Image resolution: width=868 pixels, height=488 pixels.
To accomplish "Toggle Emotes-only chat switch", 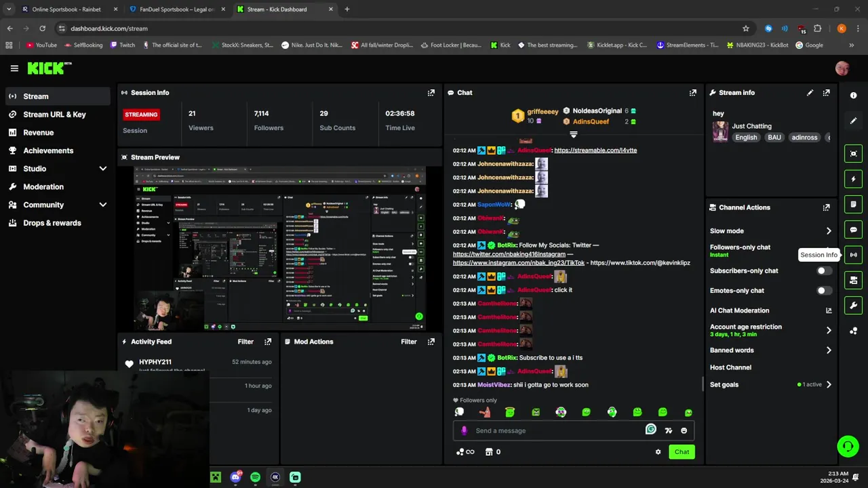I will coord(824,291).
